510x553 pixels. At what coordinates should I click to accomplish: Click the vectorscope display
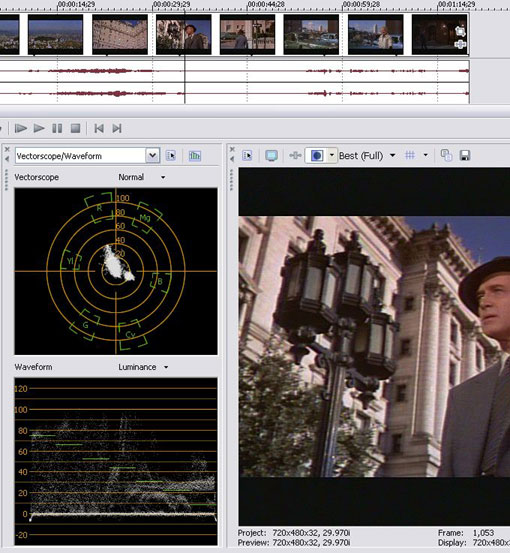coord(116,271)
